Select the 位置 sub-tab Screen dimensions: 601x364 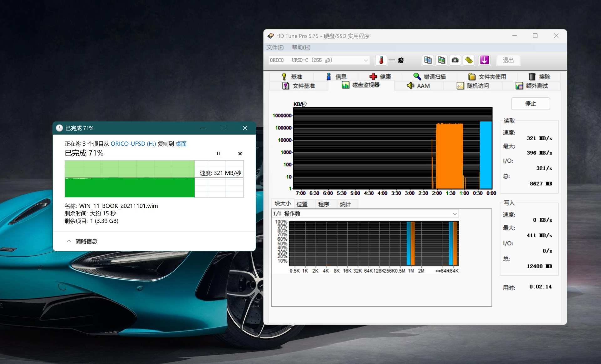(x=302, y=204)
